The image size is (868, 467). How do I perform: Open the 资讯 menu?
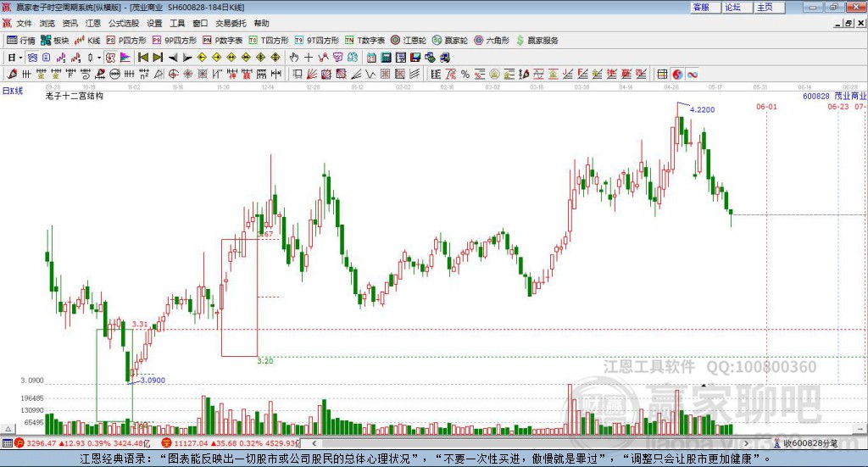click(70, 23)
